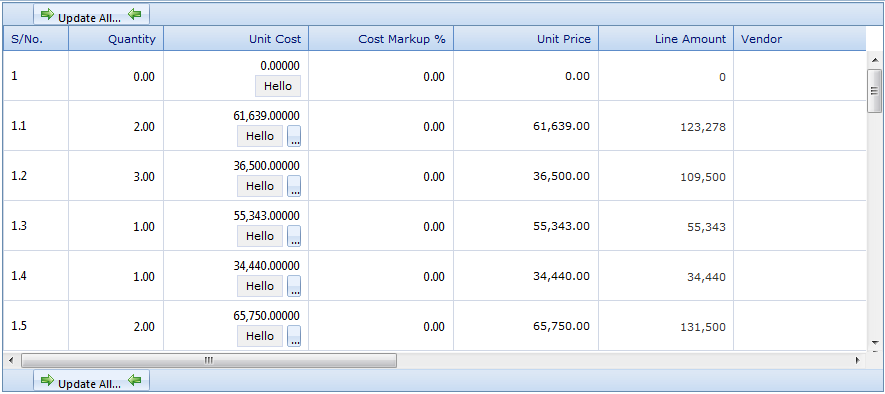Screen dimensions: 885x394
Task: Open ellipsis lookup button in row 1.1
Action: coord(294,136)
